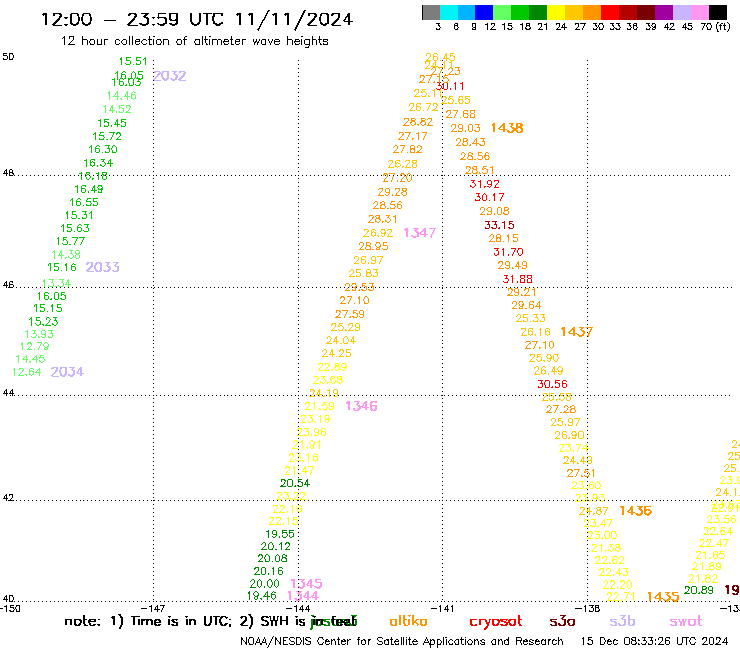Click the -141 longitude axis label
This screenshot has height=650, width=740.
(x=442, y=609)
